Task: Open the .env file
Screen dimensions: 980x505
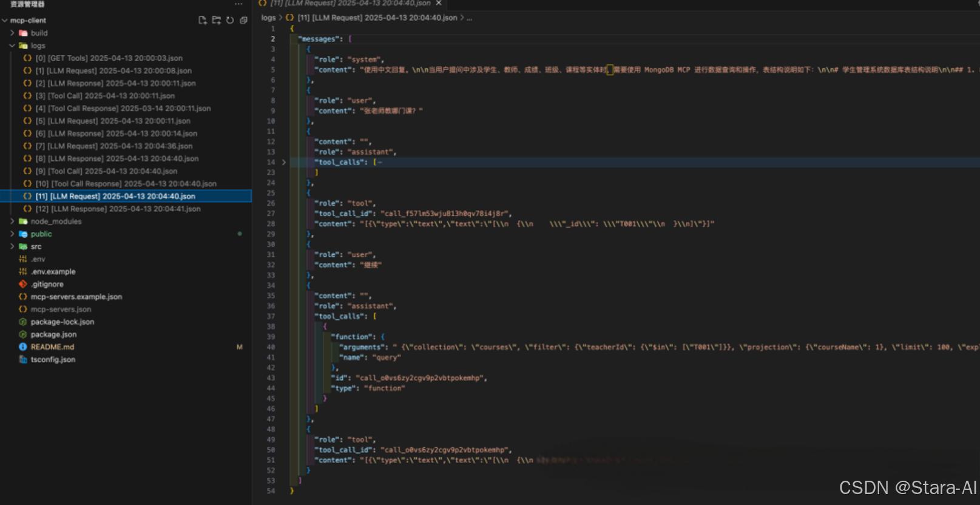Action: (38, 259)
